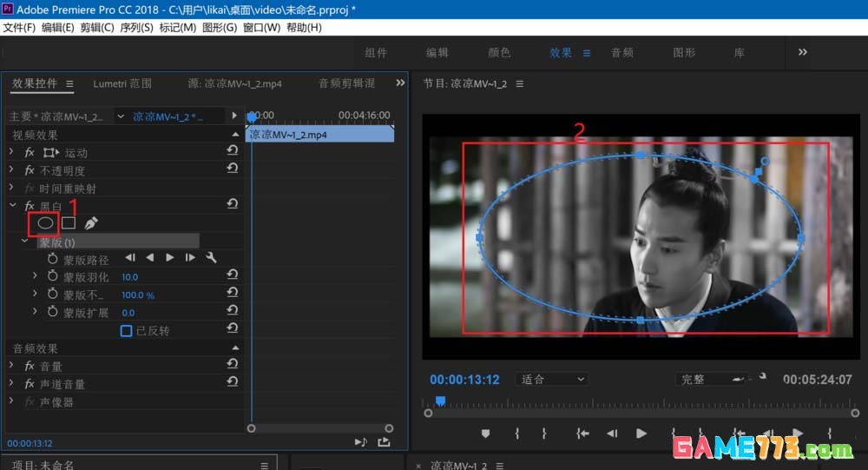Show more workspaces overflow arrows
868x470 pixels.
click(x=803, y=52)
